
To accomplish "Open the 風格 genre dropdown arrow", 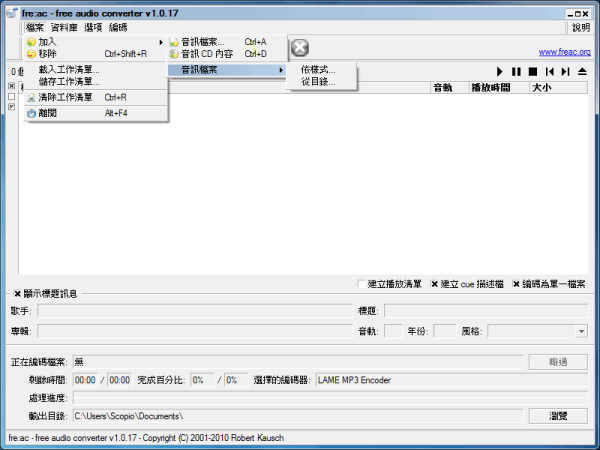I will [x=581, y=331].
